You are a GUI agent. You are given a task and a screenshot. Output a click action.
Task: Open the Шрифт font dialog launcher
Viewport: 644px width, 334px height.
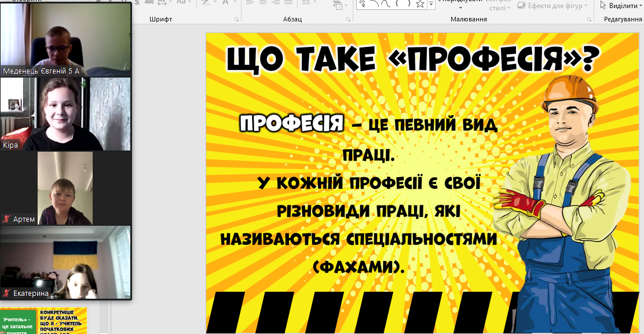[x=236, y=19]
